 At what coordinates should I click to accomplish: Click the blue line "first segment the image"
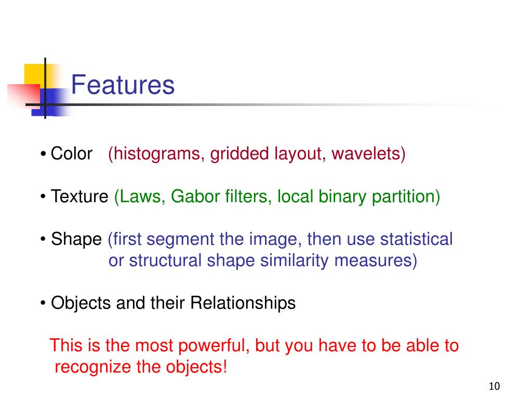[x=281, y=240]
